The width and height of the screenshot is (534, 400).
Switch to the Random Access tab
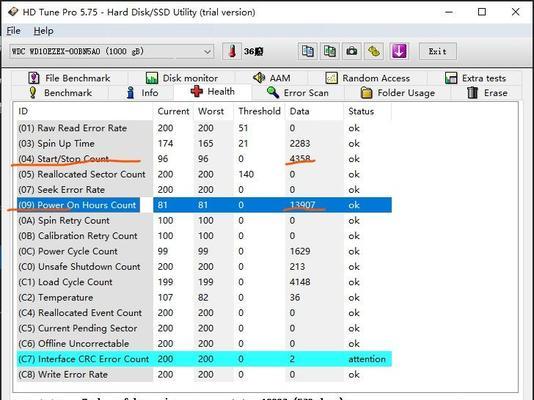tap(367, 78)
